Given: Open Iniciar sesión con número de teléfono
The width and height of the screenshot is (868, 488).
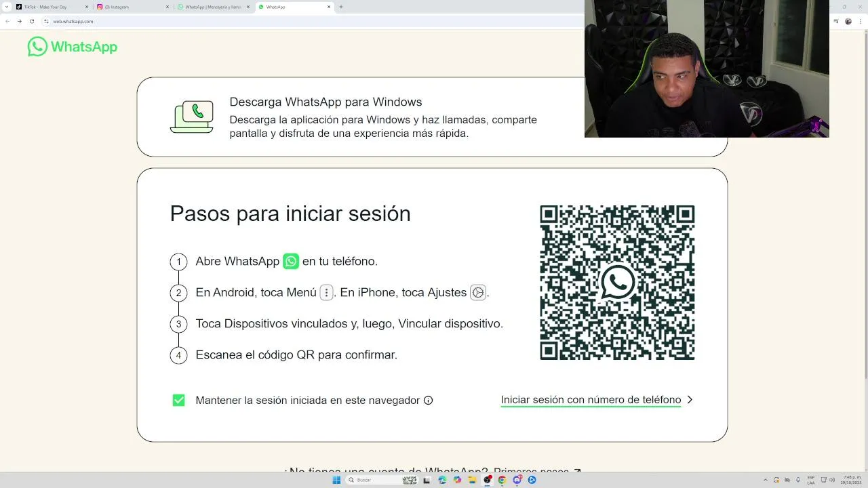Looking at the screenshot, I should pyautogui.click(x=591, y=400).
